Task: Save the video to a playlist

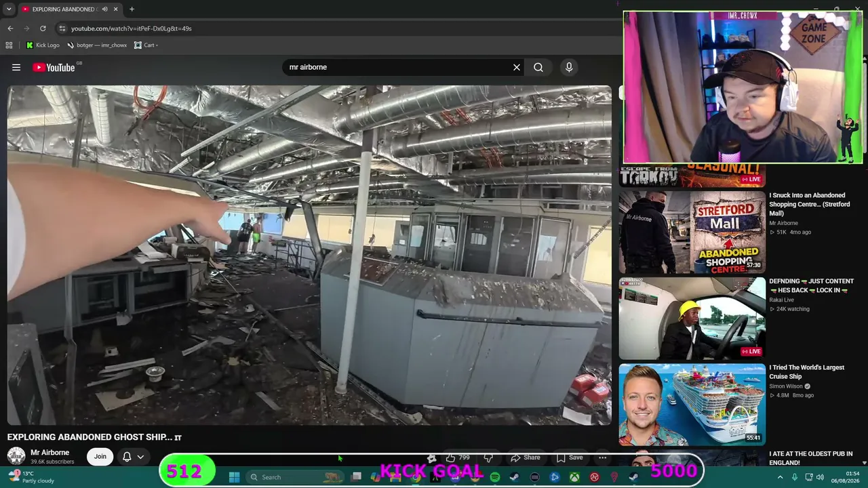Action: [x=570, y=457]
